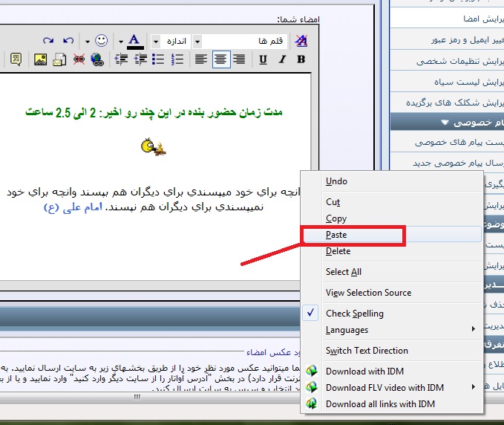The image size is (504, 425).
Task: Choose Paste from the context menu
Action: point(336,235)
